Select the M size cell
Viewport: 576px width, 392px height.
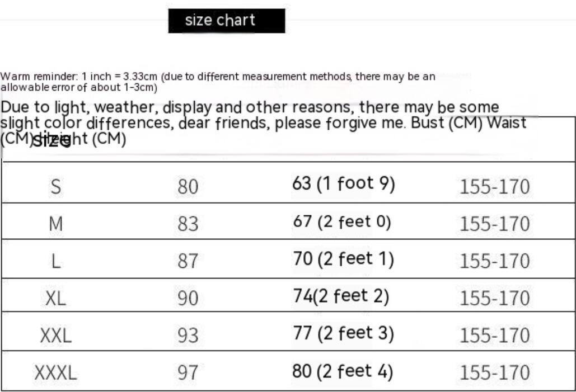tap(55, 224)
